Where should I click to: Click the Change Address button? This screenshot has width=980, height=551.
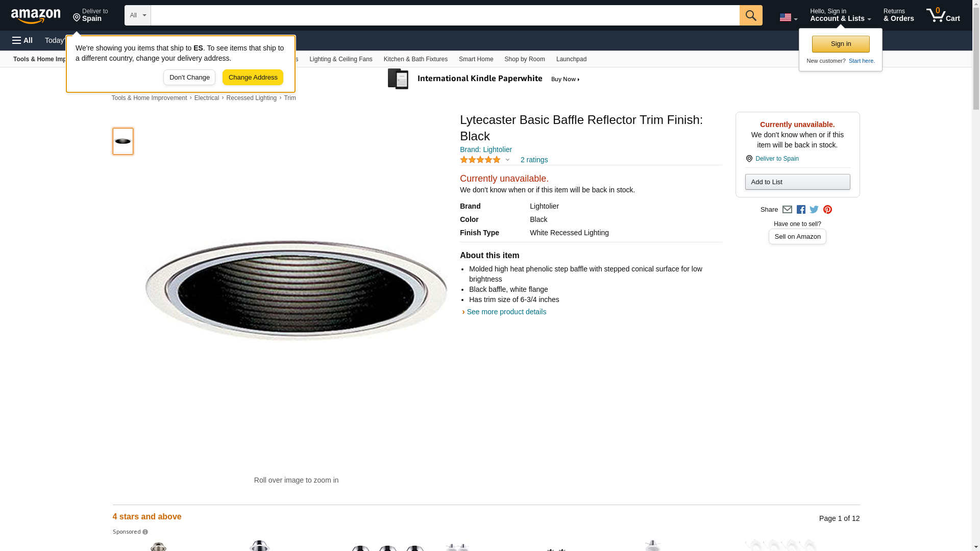tap(253, 78)
